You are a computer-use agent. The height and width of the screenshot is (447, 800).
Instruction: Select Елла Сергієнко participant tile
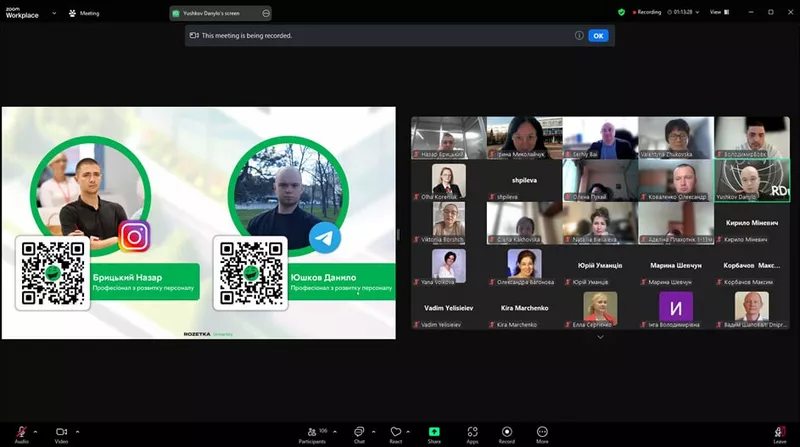tap(600, 308)
